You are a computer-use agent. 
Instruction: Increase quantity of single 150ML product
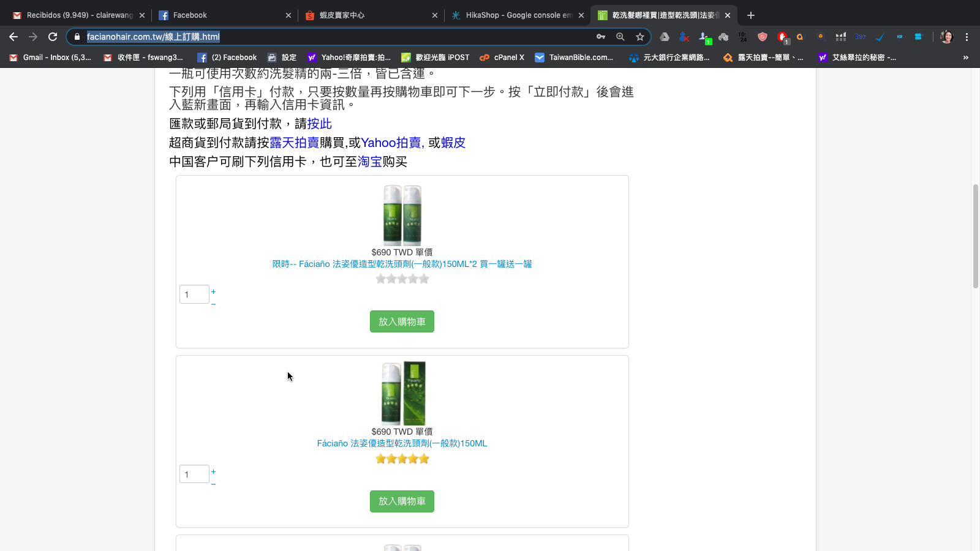point(213,471)
